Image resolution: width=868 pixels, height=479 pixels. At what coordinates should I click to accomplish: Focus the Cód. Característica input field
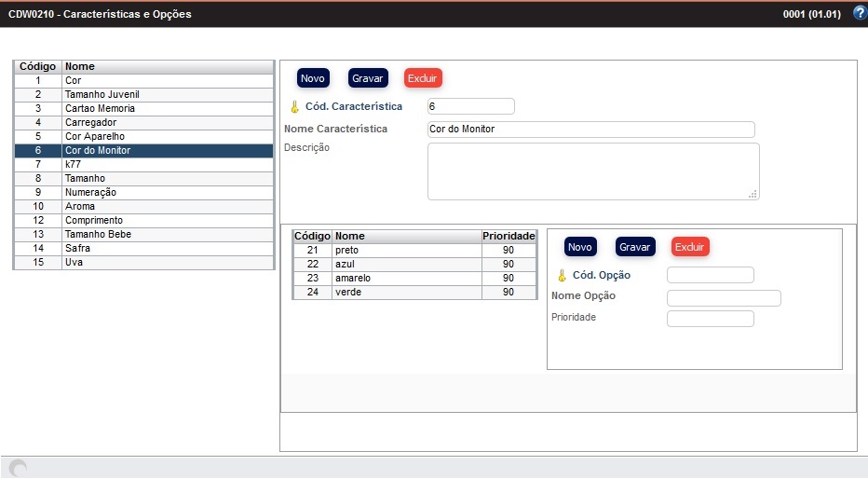tap(470, 107)
